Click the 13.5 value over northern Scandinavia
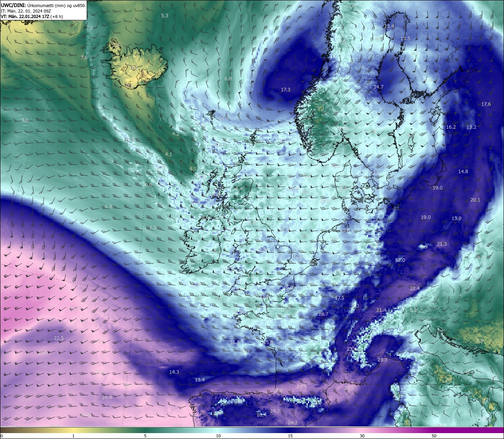 (405, 39)
